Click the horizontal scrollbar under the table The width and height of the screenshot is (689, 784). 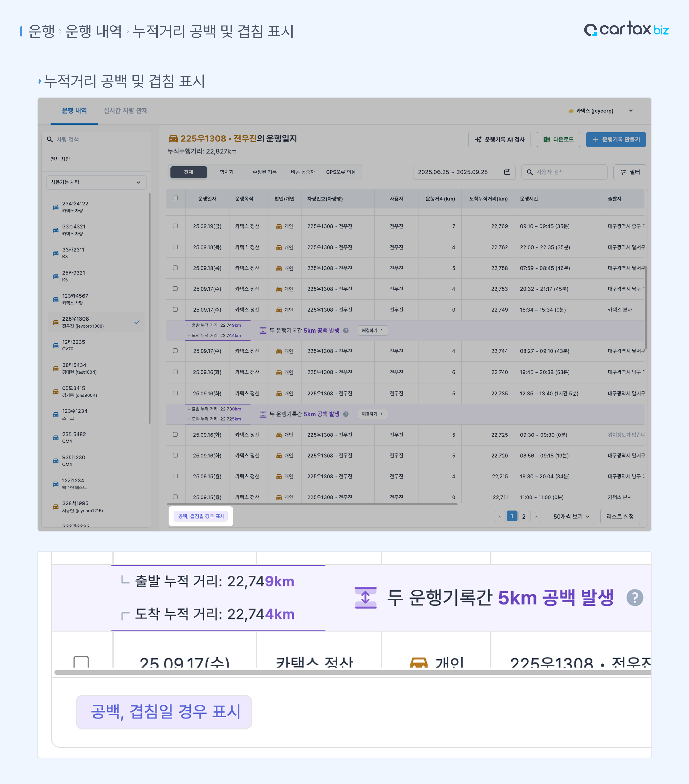[312, 504]
